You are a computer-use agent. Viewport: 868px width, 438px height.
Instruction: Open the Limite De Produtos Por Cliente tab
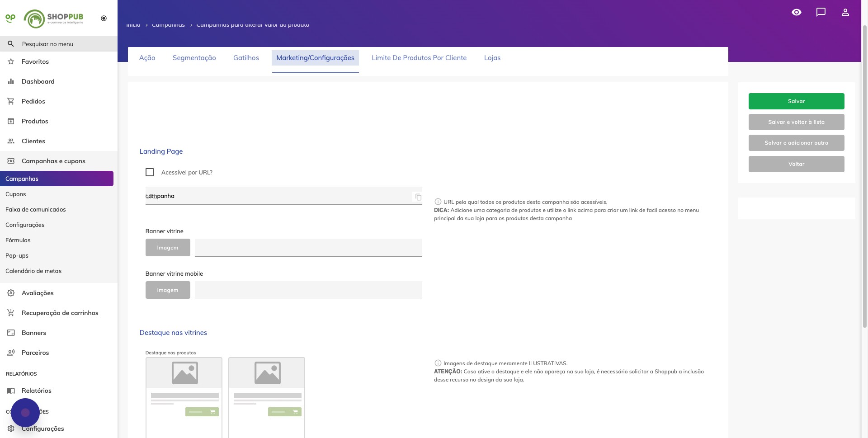coord(419,58)
